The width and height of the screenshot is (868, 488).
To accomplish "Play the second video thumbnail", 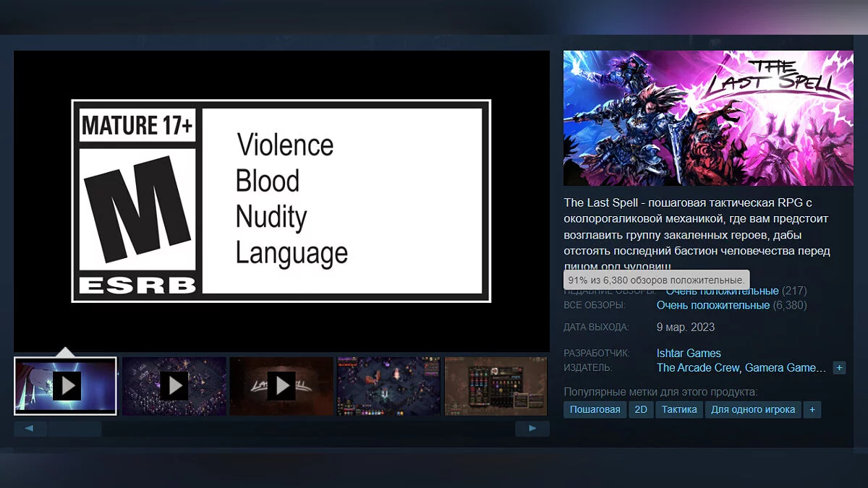I will [174, 386].
